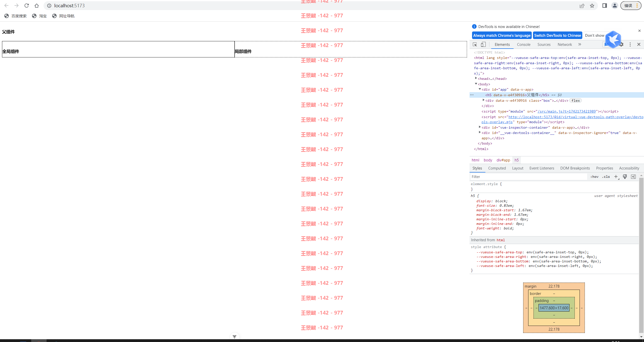Image resolution: width=644 pixels, height=342 pixels.
Task: Click the share page icon
Action: click(x=582, y=6)
